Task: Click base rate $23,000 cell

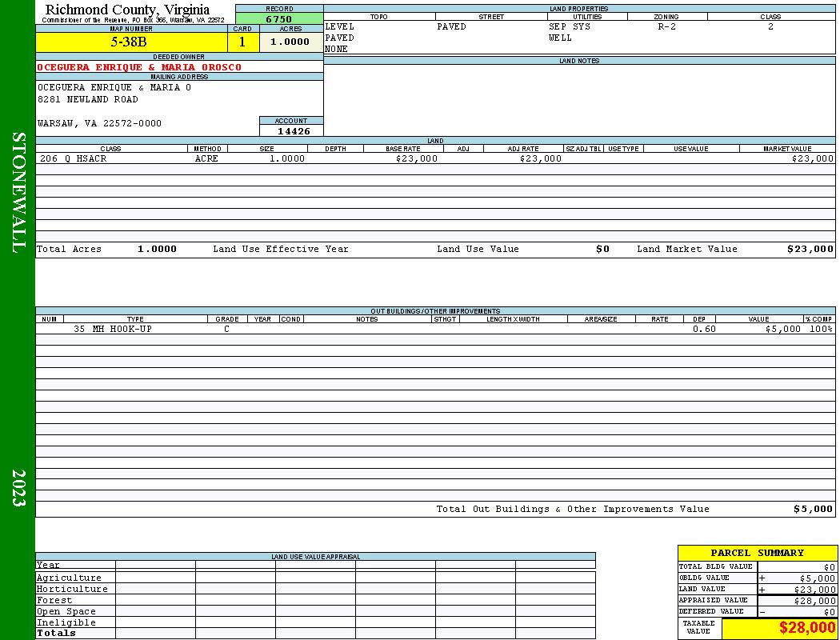Action: (416, 159)
